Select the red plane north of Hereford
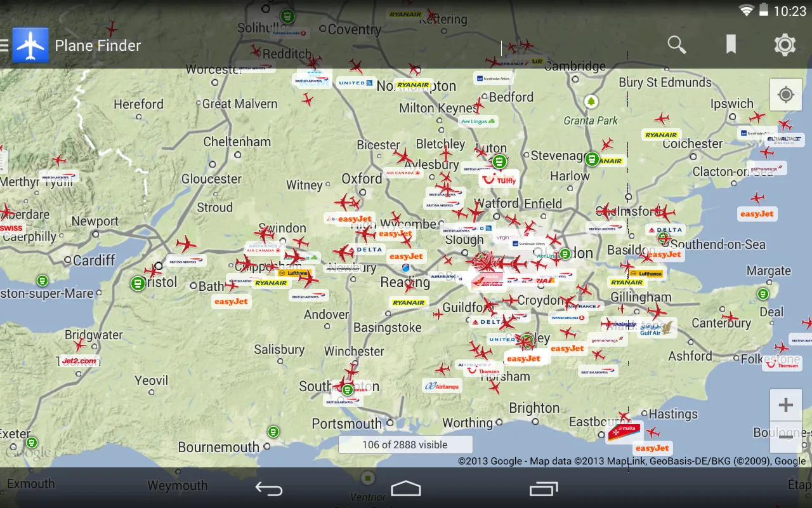The width and height of the screenshot is (812, 508). [112, 29]
